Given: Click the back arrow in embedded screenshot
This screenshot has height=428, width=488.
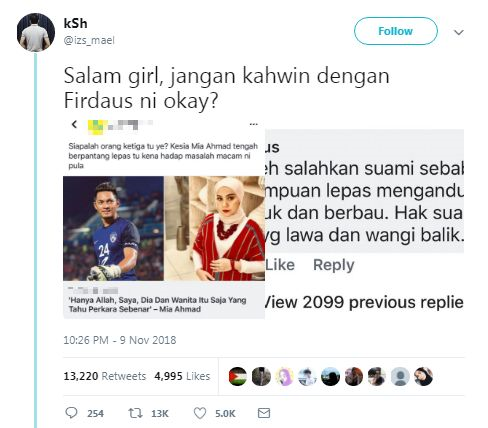Looking at the screenshot, I should (74, 124).
